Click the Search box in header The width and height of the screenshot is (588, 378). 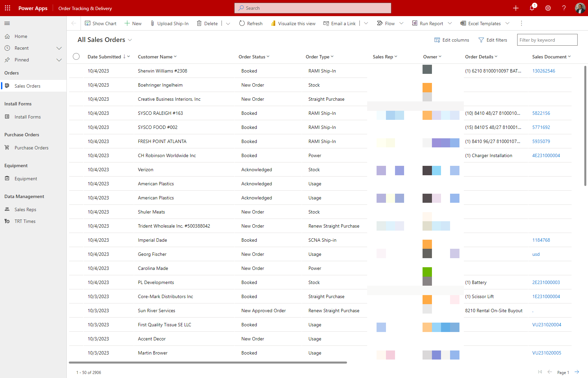pyautogui.click(x=313, y=8)
